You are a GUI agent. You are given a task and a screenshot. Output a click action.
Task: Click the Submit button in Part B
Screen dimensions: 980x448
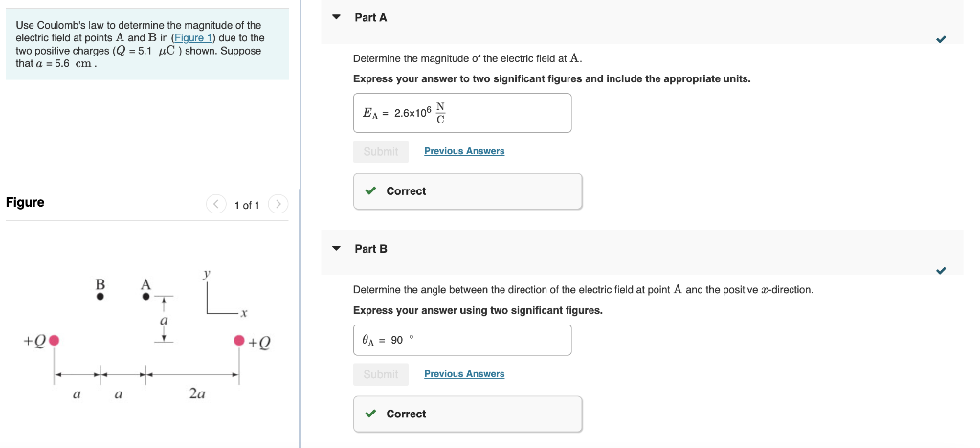(381, 374)
